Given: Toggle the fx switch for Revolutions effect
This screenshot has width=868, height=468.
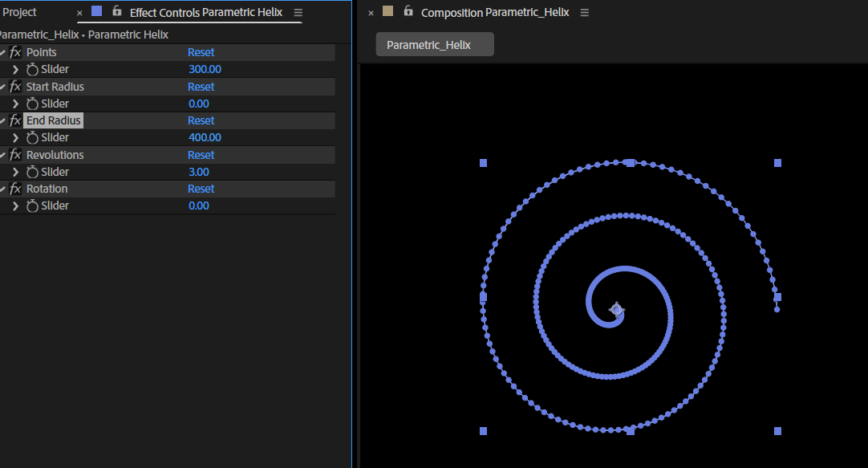Looking at the screenshot, I should coord(15,155).
